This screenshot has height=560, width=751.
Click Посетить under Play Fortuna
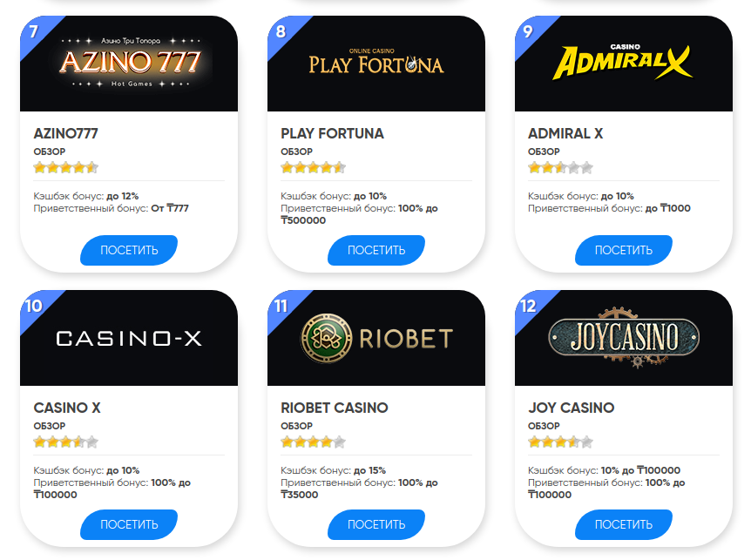pos(376,250)
